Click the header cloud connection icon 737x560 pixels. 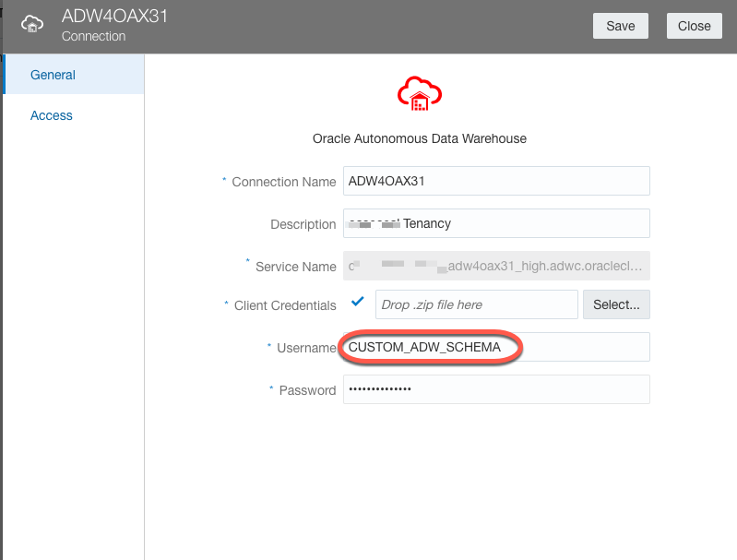click(32, 23)
